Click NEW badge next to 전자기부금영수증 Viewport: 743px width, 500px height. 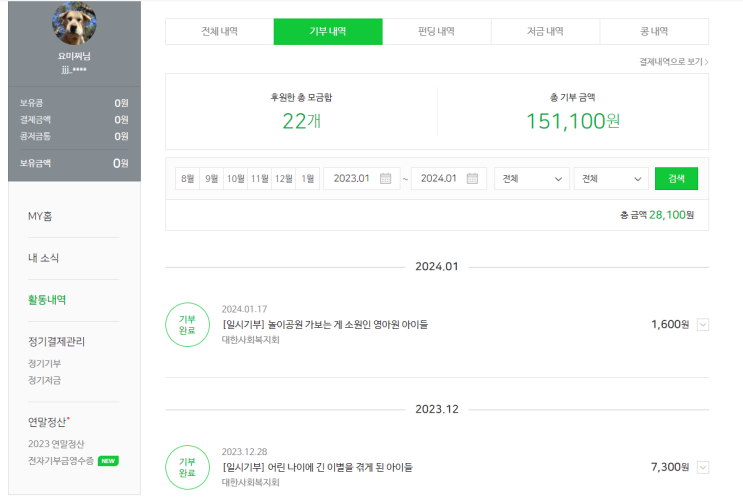[108, 461]
